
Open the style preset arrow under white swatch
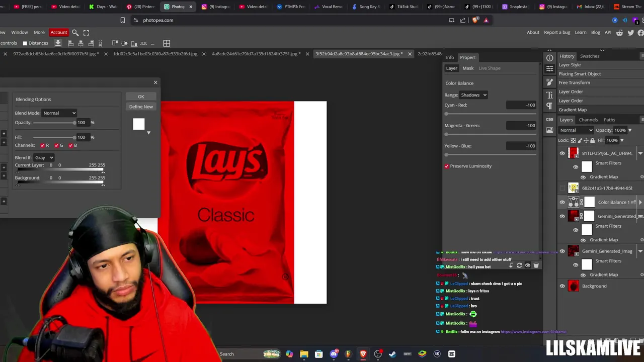148,133
